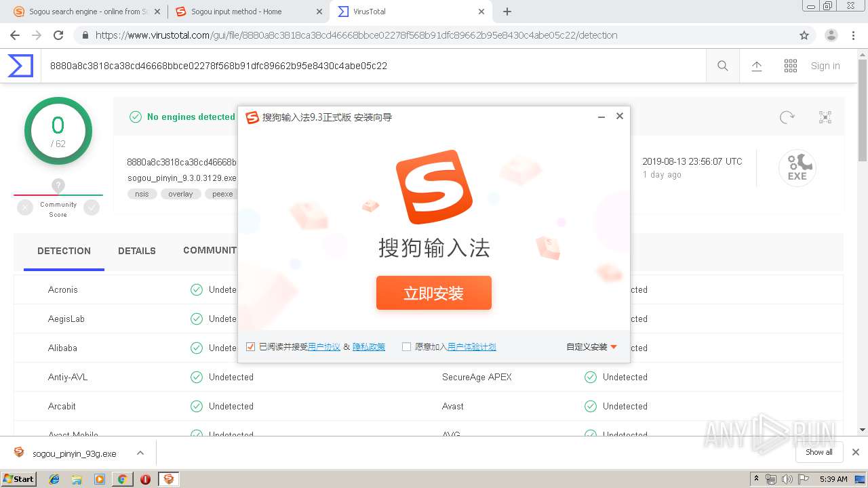Click the large Sogou S logo
This screenshot has height=488, width=868.
434,186
